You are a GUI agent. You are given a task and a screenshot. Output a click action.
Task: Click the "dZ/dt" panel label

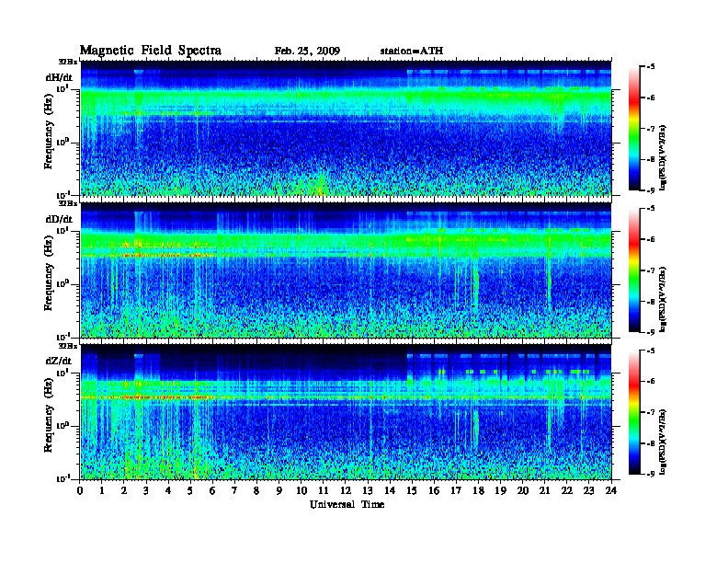(x=59, y=361)
